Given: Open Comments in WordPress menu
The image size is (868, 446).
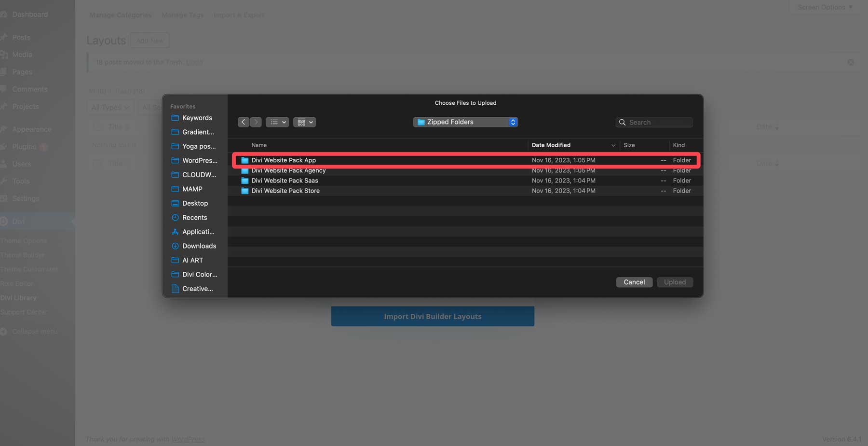Looking at the screenshot, I should 30,89.
